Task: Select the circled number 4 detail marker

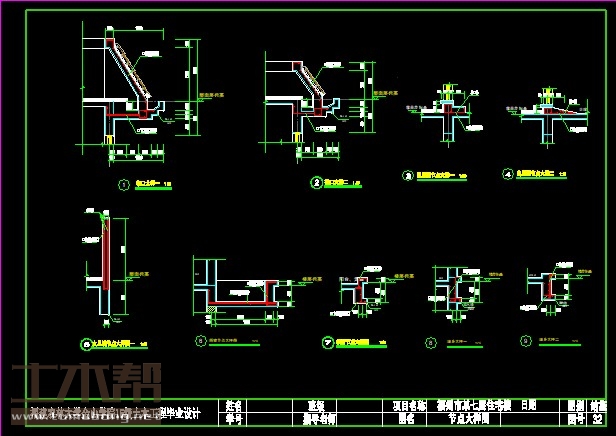Action: click(x=507, y=174)
